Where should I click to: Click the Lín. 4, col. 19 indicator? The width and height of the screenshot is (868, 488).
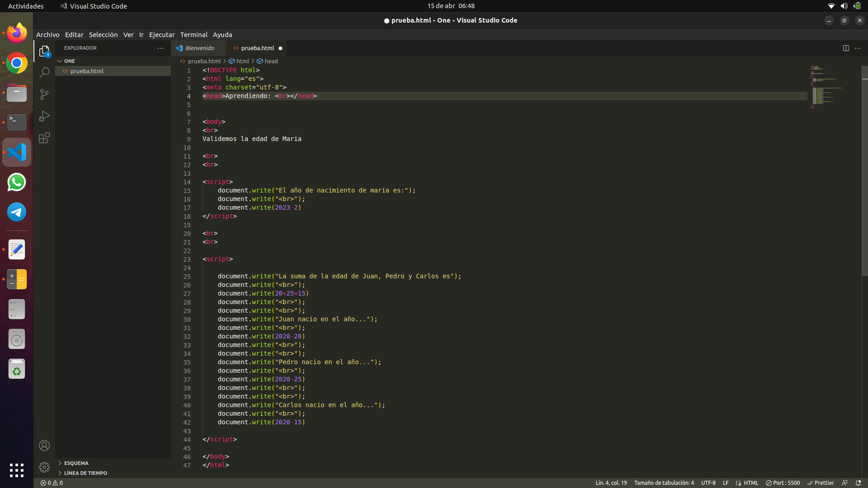click(611, 483)
